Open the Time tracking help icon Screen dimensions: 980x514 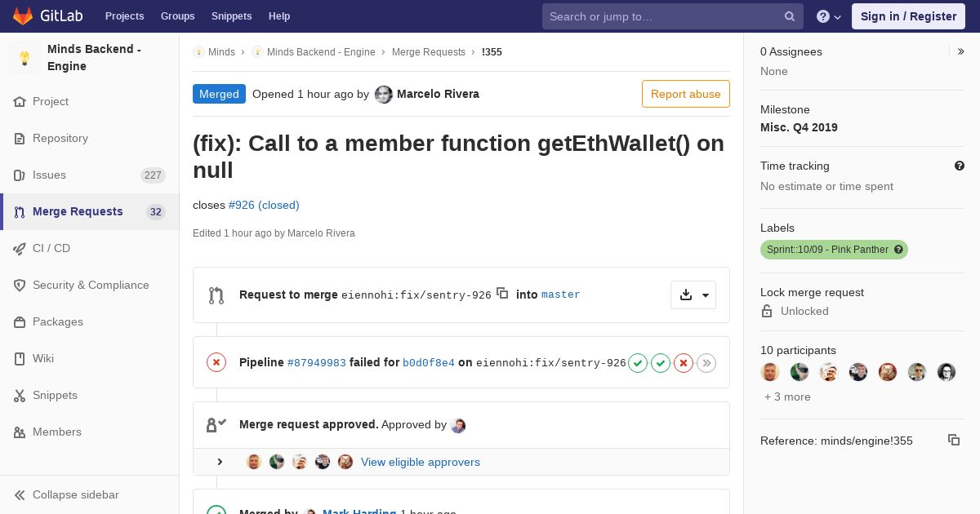tap(960, 166)
